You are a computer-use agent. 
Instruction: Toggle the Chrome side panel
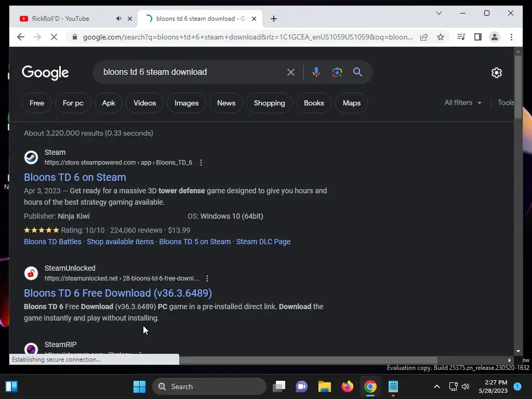478,37
